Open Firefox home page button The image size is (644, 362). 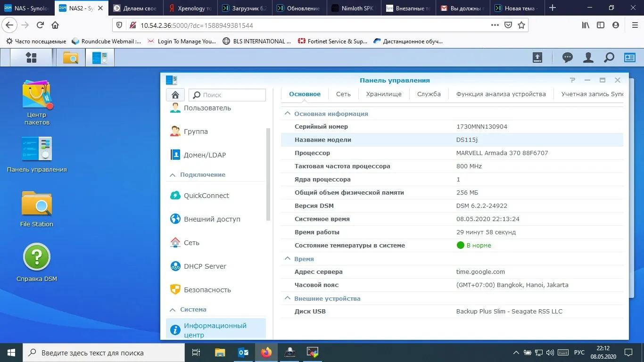(55, 25)
